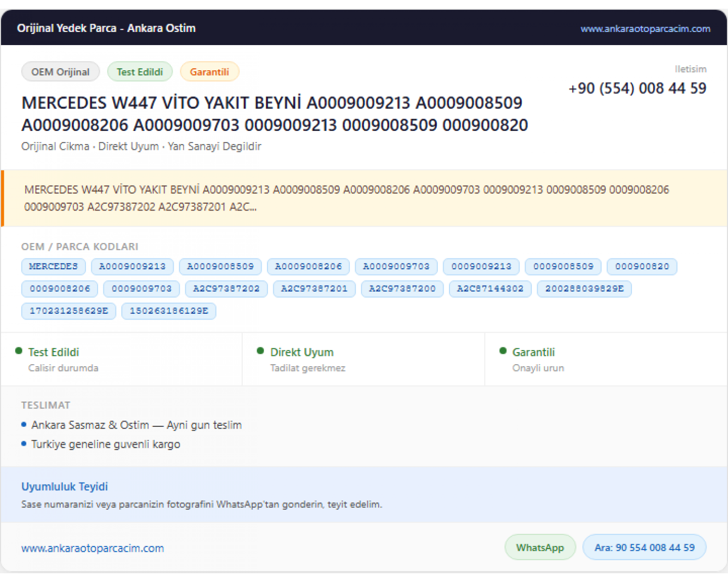Click the green dot beside Direkt Uyum
The height and width of the screenshot is (582, 728).
(260, 351)
